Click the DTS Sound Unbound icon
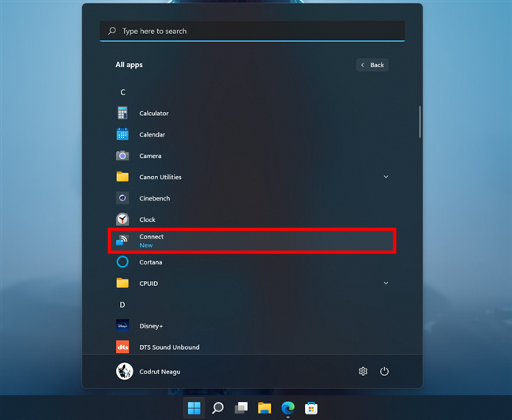Image resolution: width=512 pixels, height=420 pixels. click(x=122, y=347)
